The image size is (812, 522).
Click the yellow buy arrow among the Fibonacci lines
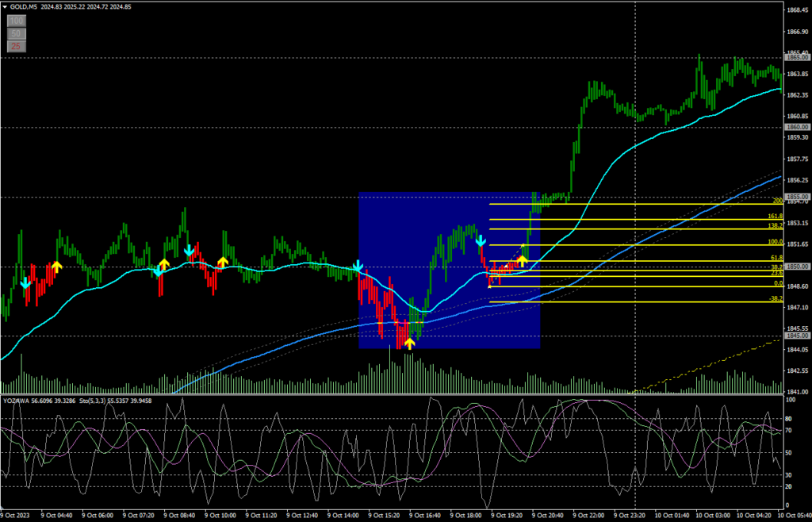tap(523, 259)
